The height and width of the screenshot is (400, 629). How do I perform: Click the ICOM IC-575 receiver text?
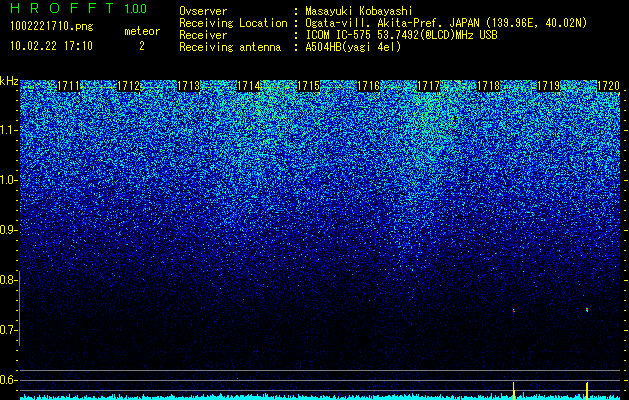[x=401, y=35]
